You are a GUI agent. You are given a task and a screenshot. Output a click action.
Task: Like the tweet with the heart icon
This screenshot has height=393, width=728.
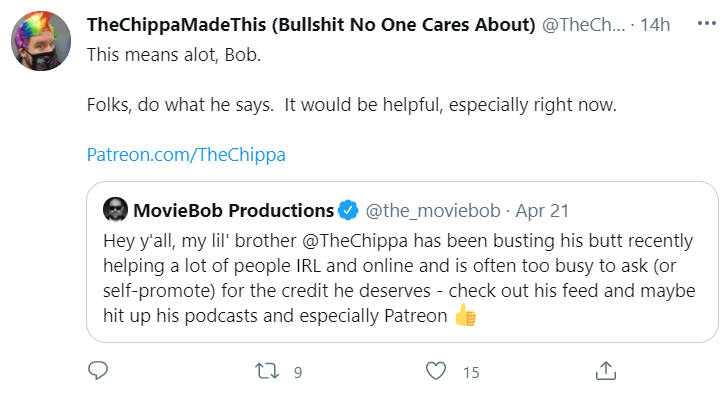[436, 371]
